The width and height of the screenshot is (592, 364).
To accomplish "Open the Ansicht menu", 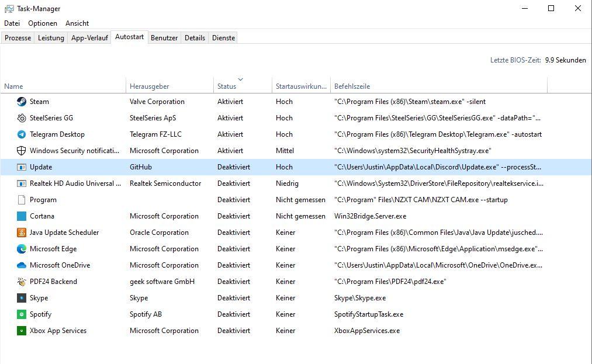I will [x=77, y=23].
